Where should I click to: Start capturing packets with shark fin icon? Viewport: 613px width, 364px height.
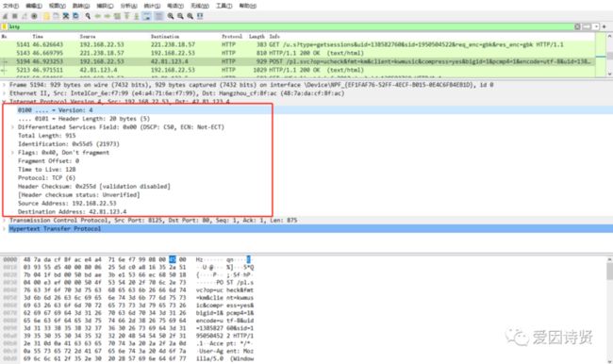tap(5, 16)
